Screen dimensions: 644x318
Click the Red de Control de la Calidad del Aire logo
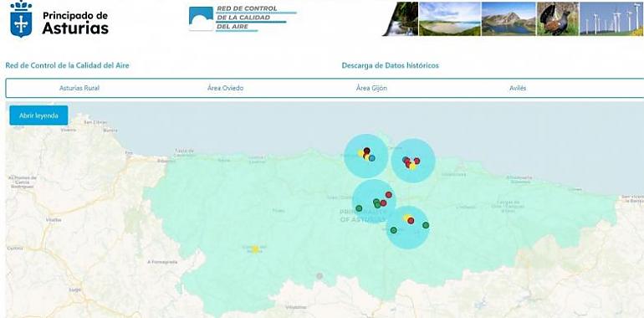click(x=243, y=19)
